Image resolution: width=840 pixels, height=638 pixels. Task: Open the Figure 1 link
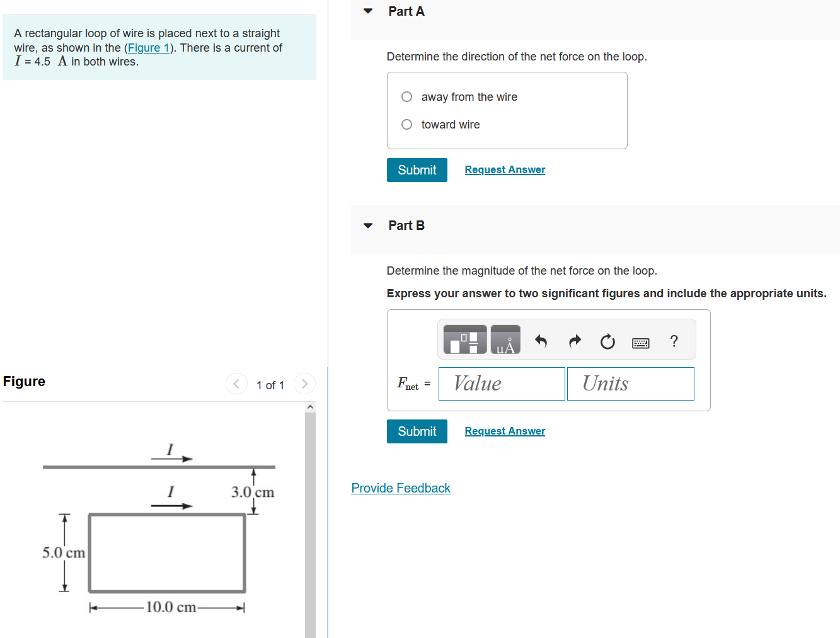[x=147, y=47]
